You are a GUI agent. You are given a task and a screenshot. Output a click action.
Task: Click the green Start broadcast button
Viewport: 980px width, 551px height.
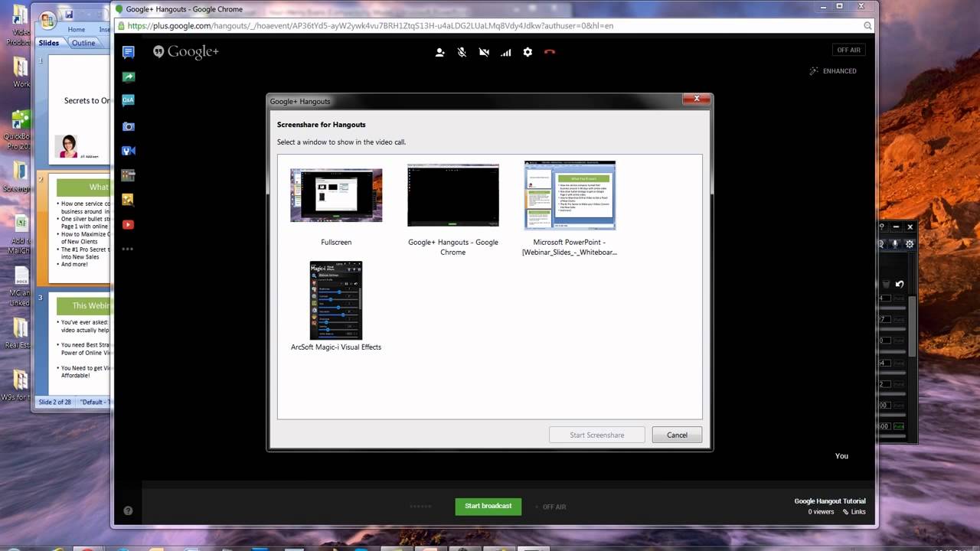488,506
